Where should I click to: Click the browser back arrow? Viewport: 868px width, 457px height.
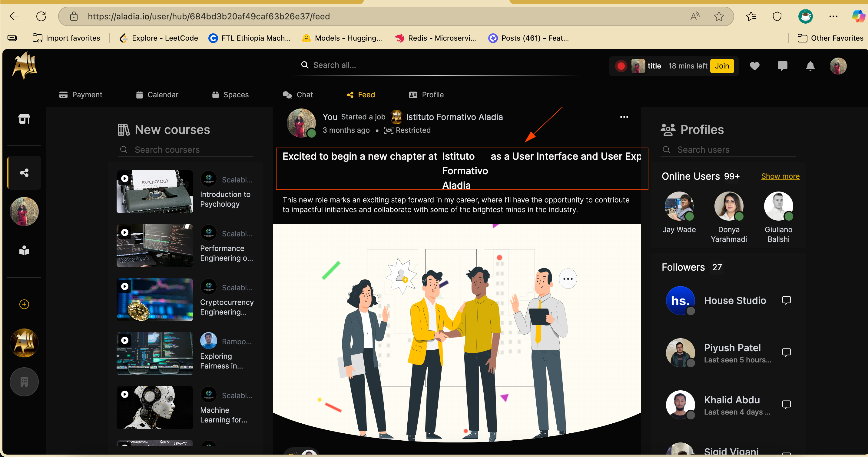(15, 16)
